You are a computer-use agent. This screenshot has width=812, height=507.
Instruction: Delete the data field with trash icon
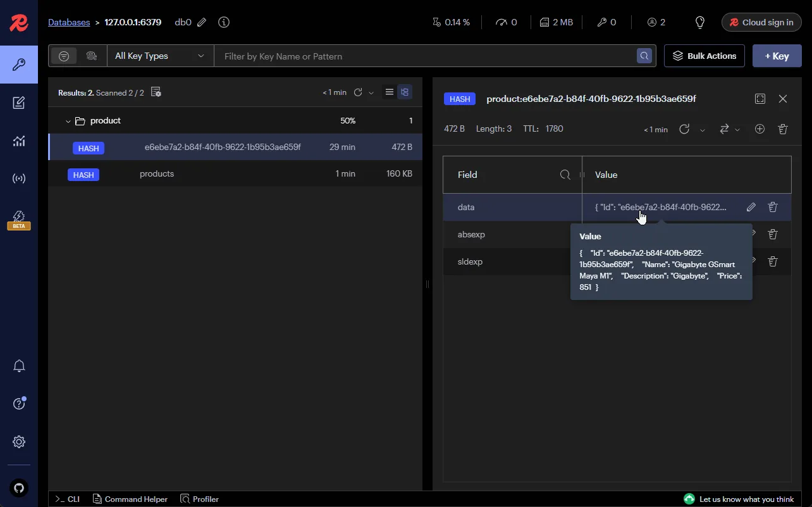point(772,207)
